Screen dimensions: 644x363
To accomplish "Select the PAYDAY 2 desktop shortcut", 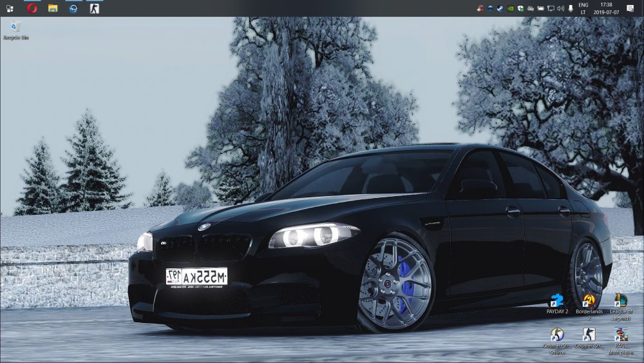I will pos(557,304).
